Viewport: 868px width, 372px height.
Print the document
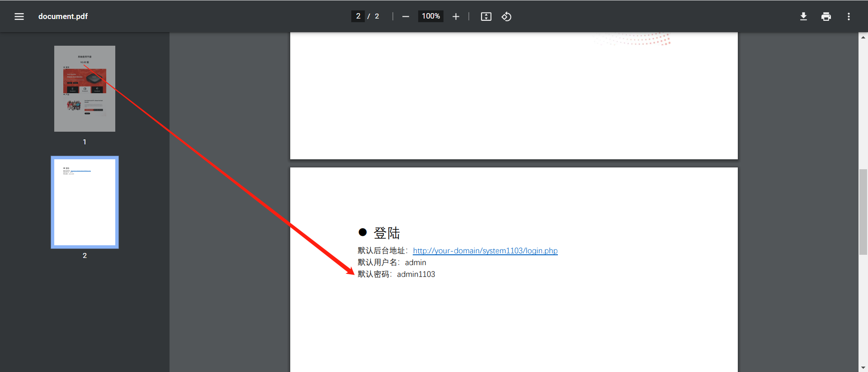pyautogui.click(x=826, y=16)
